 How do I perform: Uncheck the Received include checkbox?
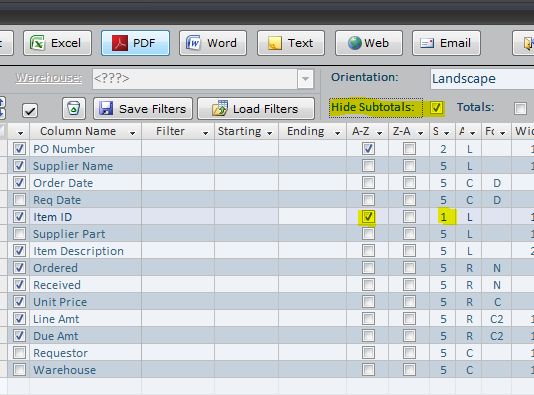click(x=19, y=285)
